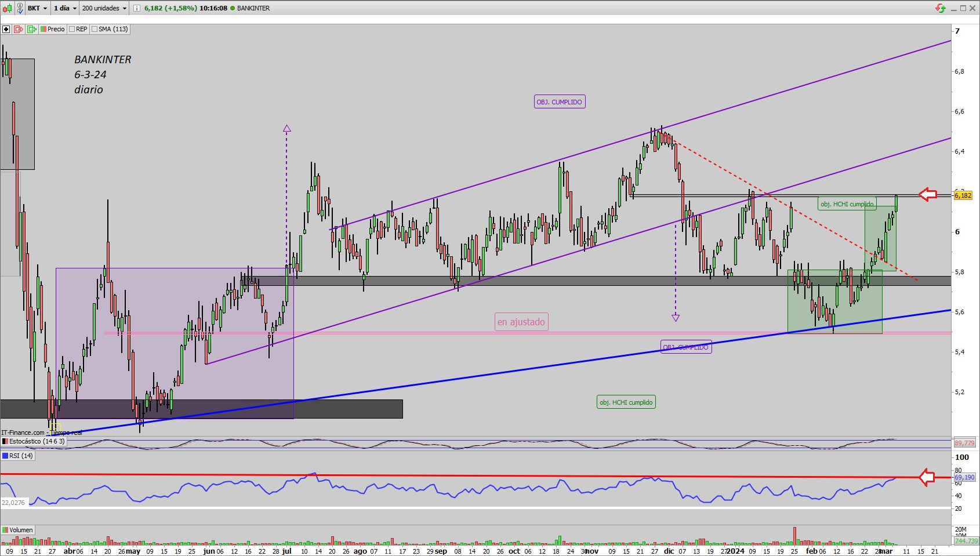Open the Volumen indicator settings
The width and height of the screenshot is (980, 556).
tap(18, 530)
